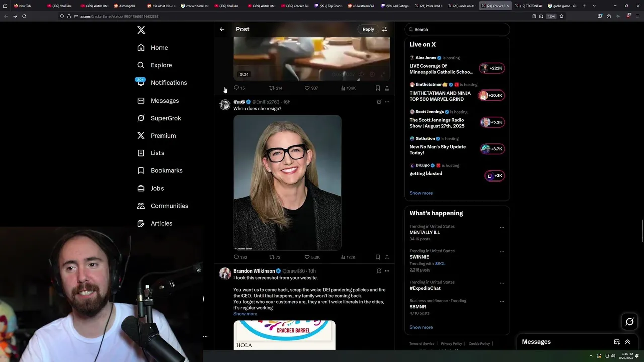Share the 'When does she resign?' post
Image resolution: width=644 pixels, height=362 pixels.
tap(387, 257)
